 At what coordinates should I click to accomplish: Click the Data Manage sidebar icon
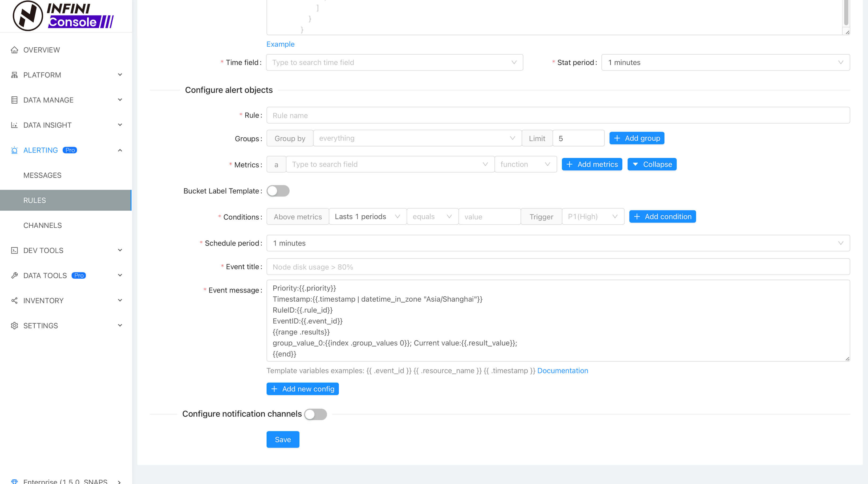[14, 100]
